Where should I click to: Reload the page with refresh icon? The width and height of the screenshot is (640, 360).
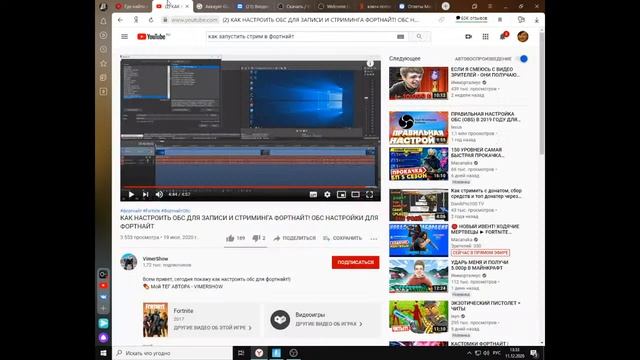tap(151, 20)
